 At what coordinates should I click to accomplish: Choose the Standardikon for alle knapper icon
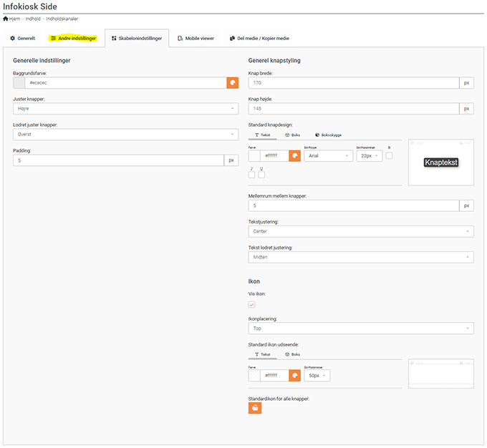[x=255, y=408]
